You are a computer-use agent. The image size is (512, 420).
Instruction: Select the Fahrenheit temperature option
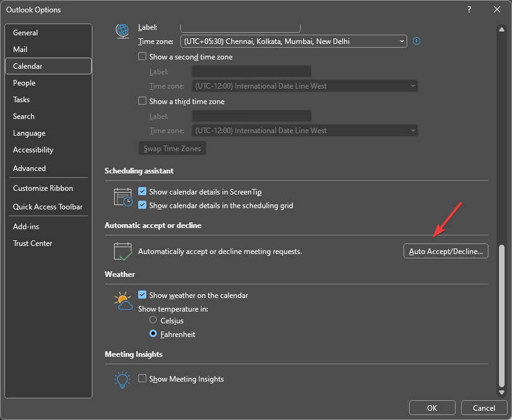153,334
